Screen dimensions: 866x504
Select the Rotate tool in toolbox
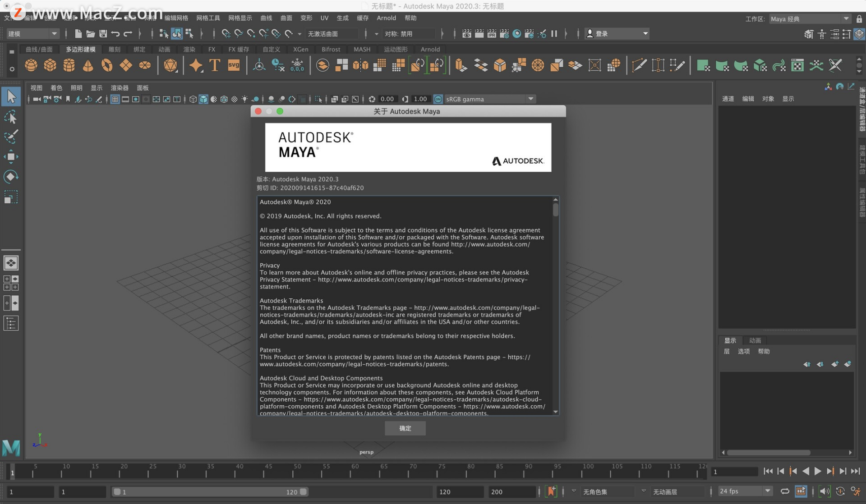tap(11, 176)
